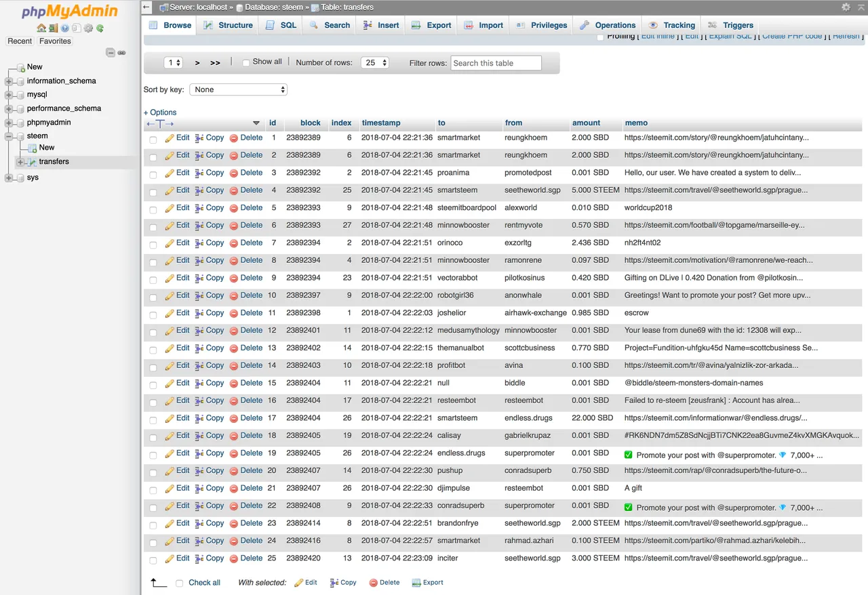This screenshot has width=868, height=595.
Task: Collapse the steem database node
Action: tap(9, 137)
